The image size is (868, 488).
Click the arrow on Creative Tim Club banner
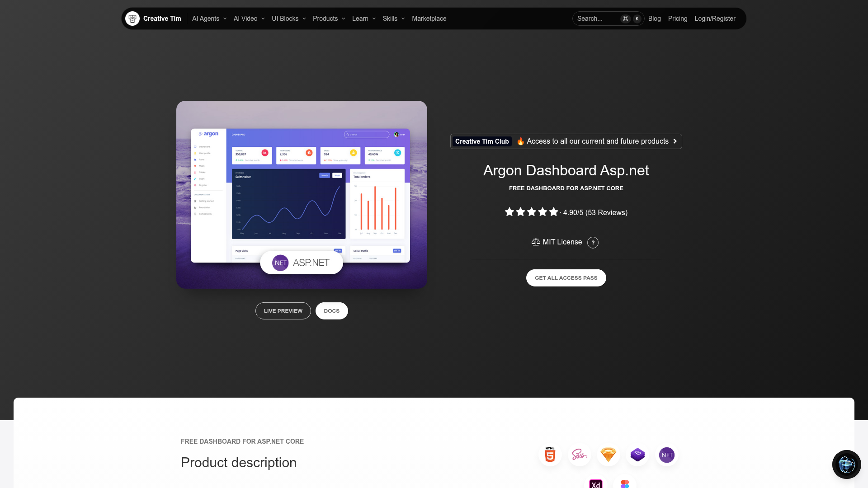675,141
